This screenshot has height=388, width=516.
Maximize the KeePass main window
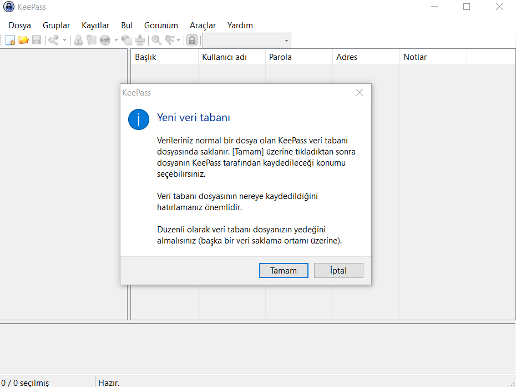(466, 7)
